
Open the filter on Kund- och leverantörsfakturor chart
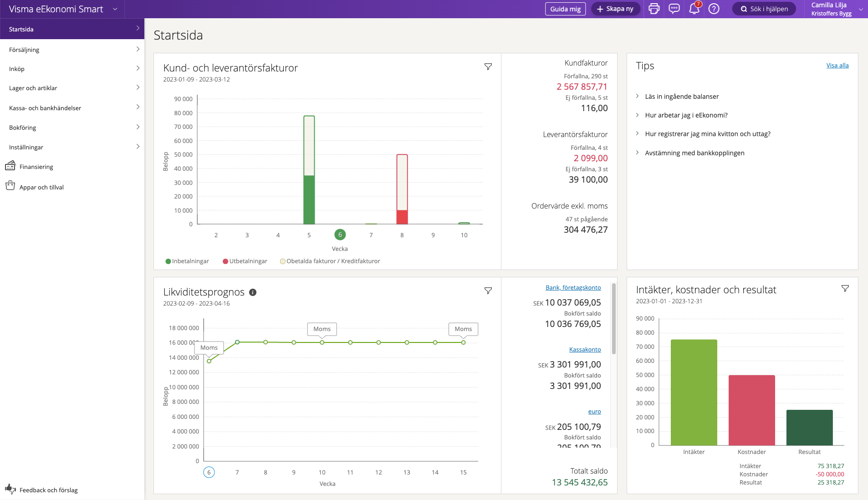pyautogui.click(x=488, y=67)
